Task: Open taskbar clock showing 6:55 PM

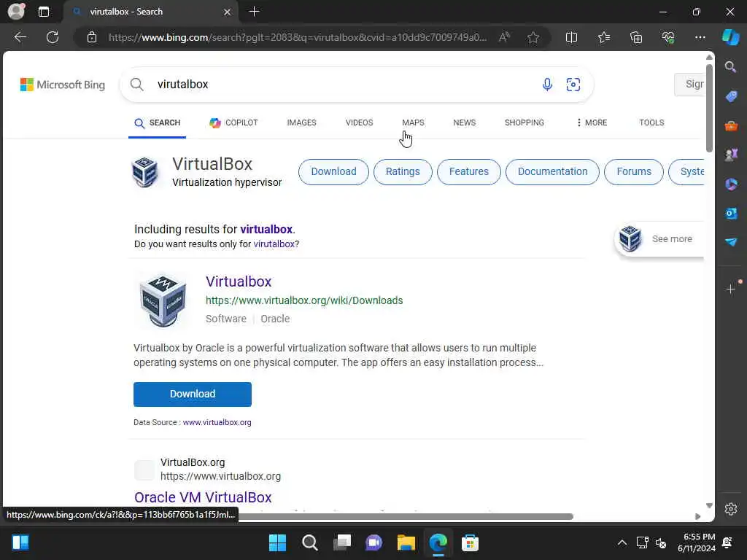Action: coord(696,542)
